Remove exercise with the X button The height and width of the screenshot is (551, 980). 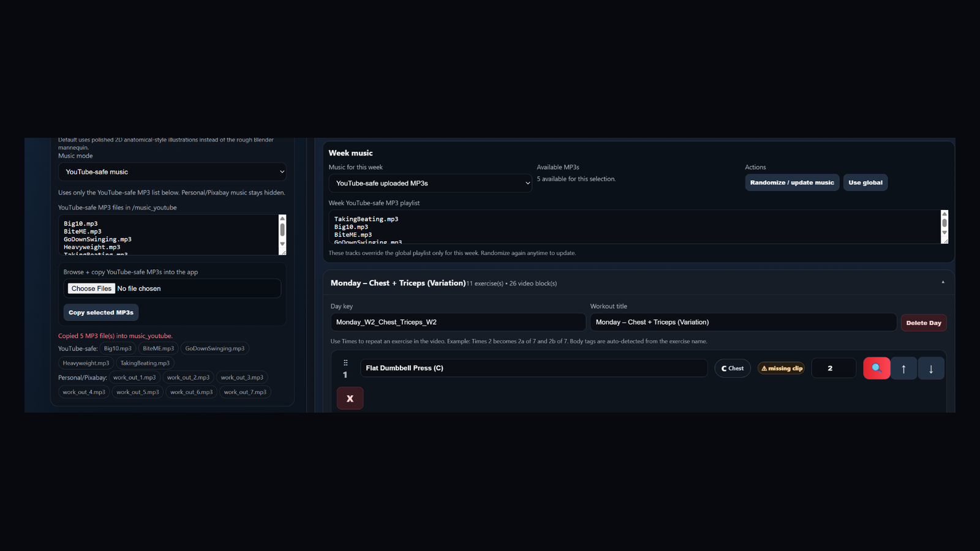pos(350,399)
